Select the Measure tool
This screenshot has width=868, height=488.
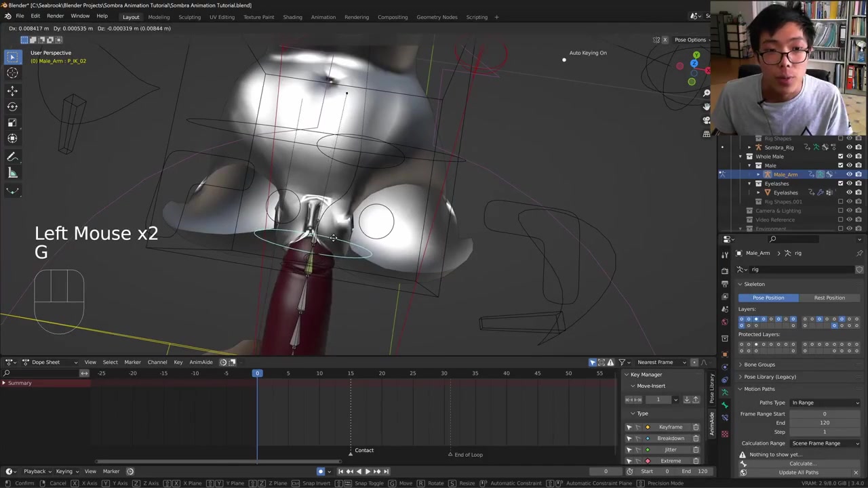point(12,173)
